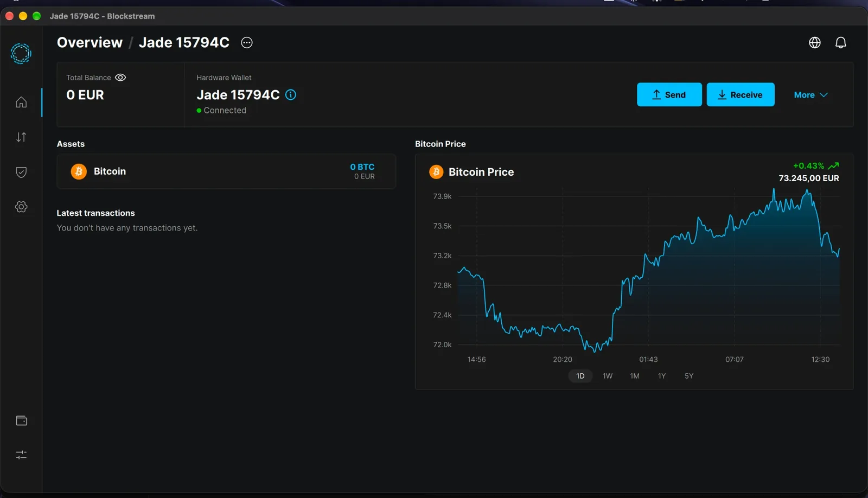Select the 1W chart range
The height and width of the screenshot is (498, 868).
click(608, 376)
